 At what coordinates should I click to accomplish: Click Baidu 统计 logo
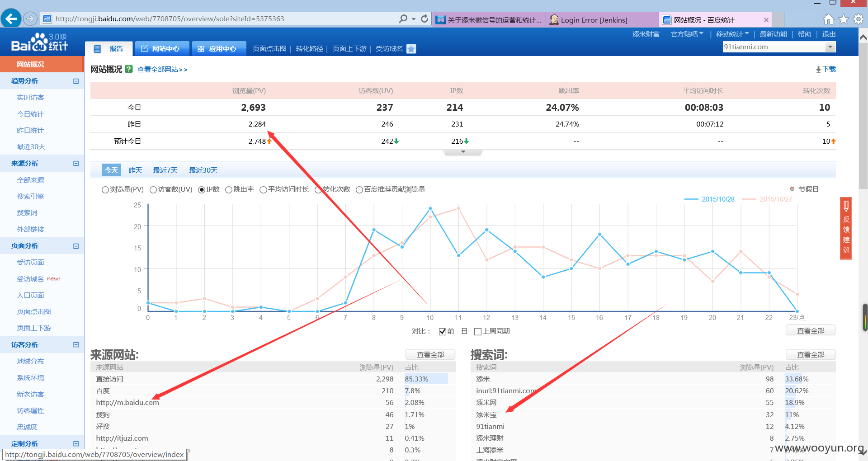(40, 42)
